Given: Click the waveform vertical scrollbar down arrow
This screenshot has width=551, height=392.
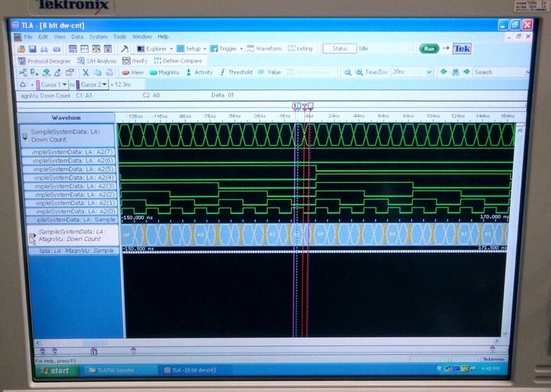Looking at the screenshot, I should tap(505, 334).
